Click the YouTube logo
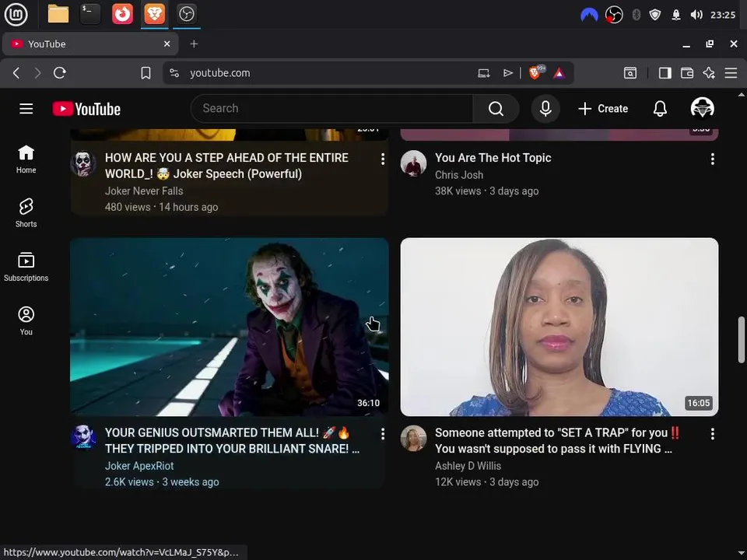Screen dimensions: 747x560 (86, 109)
